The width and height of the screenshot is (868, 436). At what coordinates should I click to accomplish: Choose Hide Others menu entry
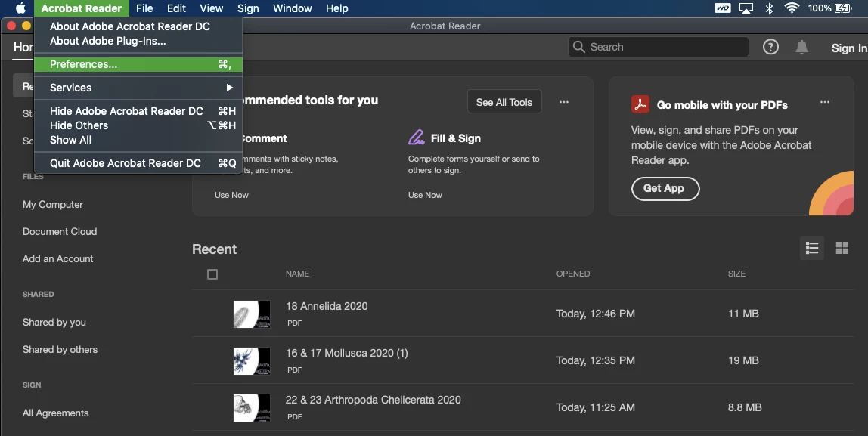point(138,125)
